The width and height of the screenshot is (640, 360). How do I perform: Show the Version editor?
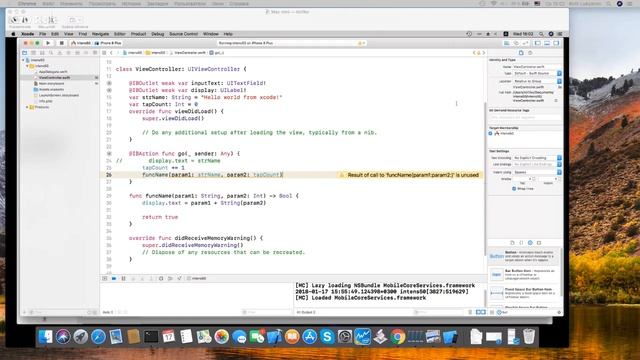(x=525, y=43)
